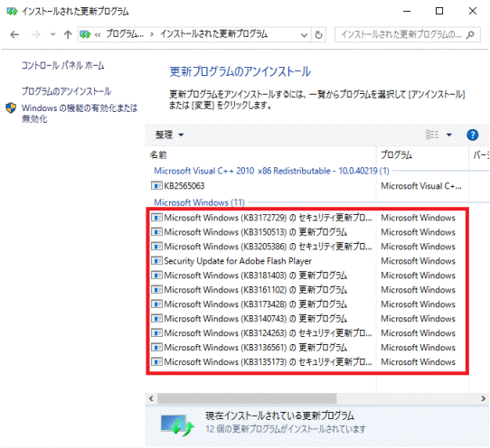This screenshot has width=490, height=448.
Task: Click the KB3205386 row icon
Action: 156,246
